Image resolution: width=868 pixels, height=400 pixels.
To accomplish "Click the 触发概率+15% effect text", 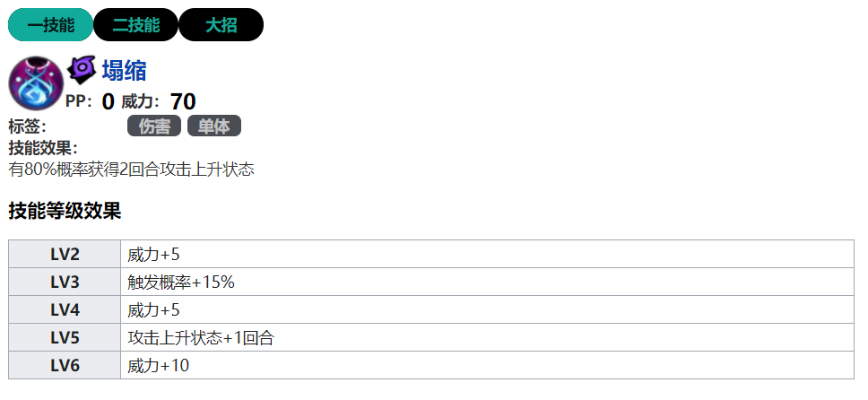I will 181,283.
